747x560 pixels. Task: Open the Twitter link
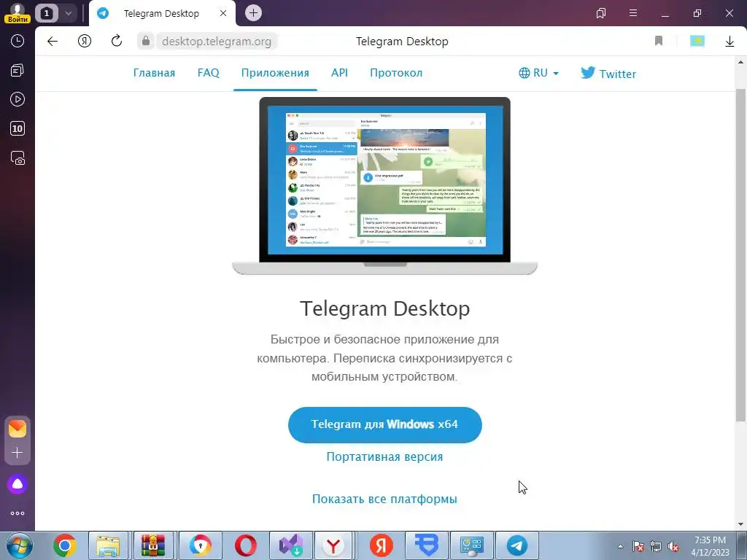click(x=608, y=74)
